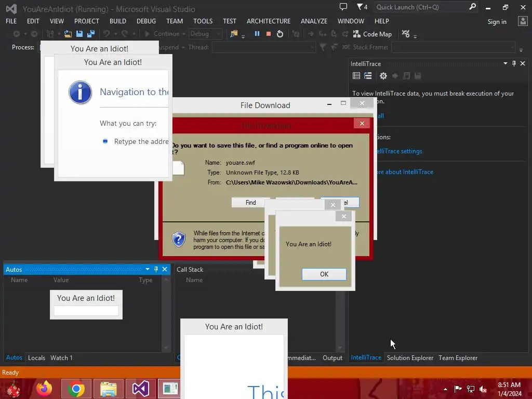Image resolution: width=532 pixels, height=399 pixels.
Task: Click OK in You Are an Idiot dialog
Action: click(324, 274)
